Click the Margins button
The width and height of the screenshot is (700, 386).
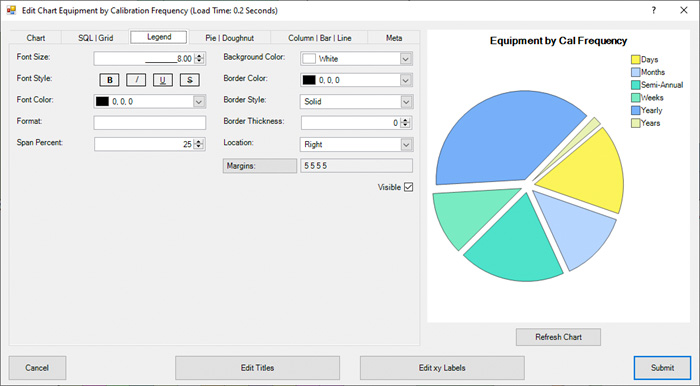260,166
